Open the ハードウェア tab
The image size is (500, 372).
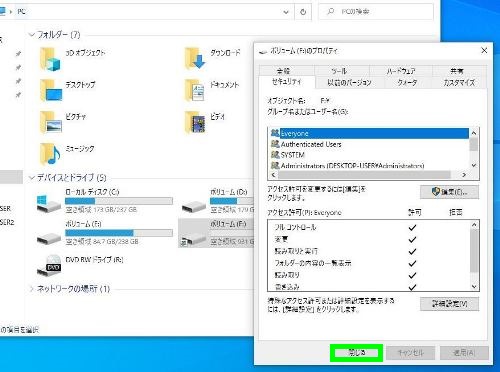click(x=401, y=71)
